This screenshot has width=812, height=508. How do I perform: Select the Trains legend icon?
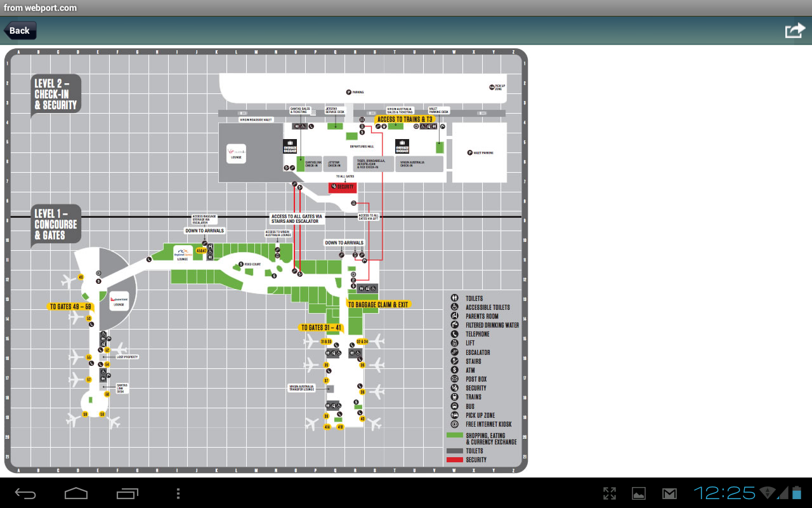pyautogui.click(x=455, y=397)
